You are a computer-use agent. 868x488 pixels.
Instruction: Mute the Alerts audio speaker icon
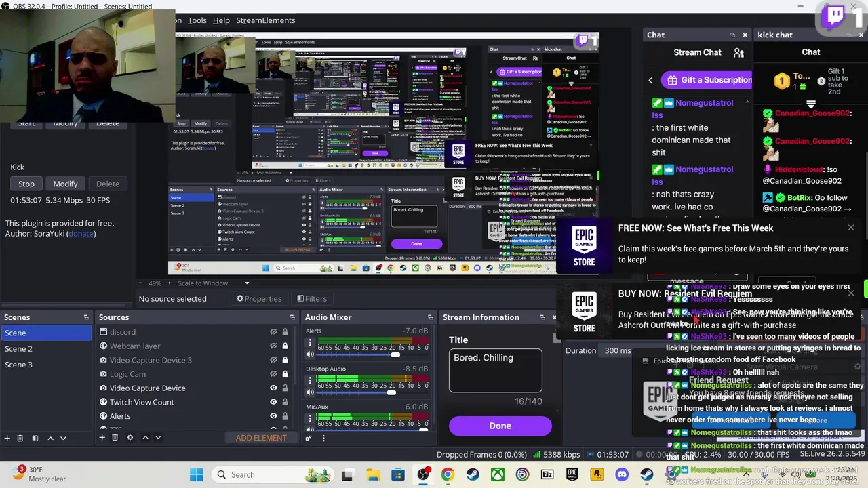point(310,354)
